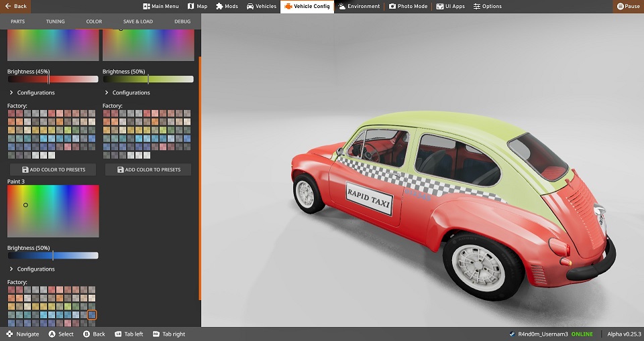Click Add Color to Presets for green paint
Viewport: 644px width, 341px height.
pyautogui.click(x=148, y=169)
